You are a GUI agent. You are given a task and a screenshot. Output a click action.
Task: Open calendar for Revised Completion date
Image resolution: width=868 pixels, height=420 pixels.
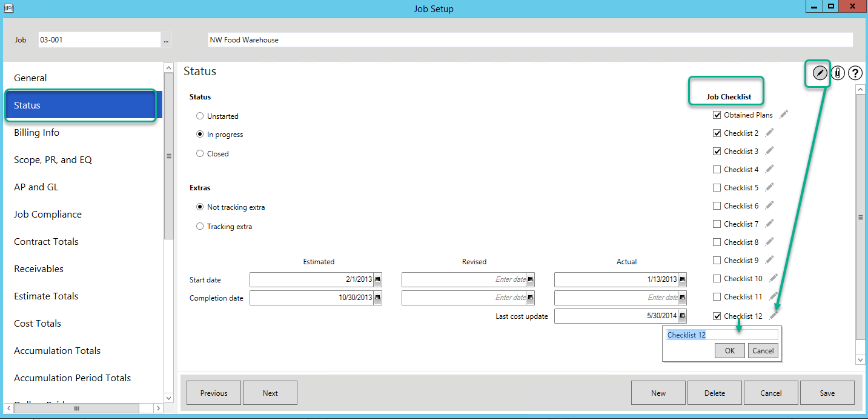[530, 298]
